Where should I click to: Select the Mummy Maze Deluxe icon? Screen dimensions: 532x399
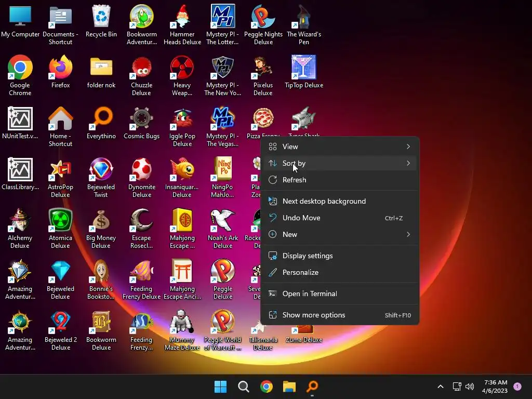click(182, 330)
